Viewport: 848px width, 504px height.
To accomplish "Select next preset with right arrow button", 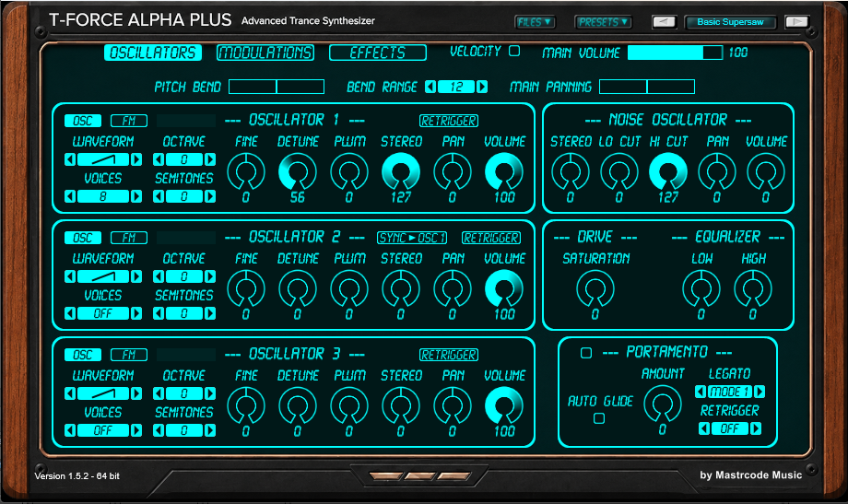I will point(796,22).
